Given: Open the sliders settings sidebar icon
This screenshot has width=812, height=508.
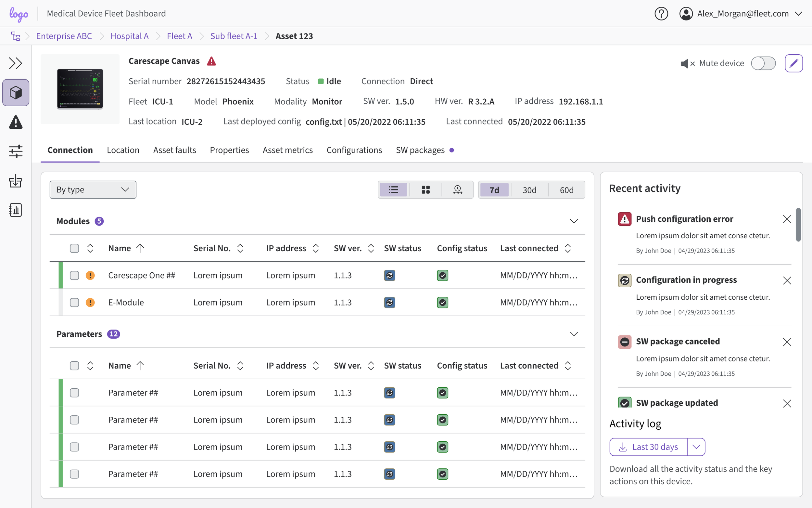Looking at the screenshot, I should [16, 151].
